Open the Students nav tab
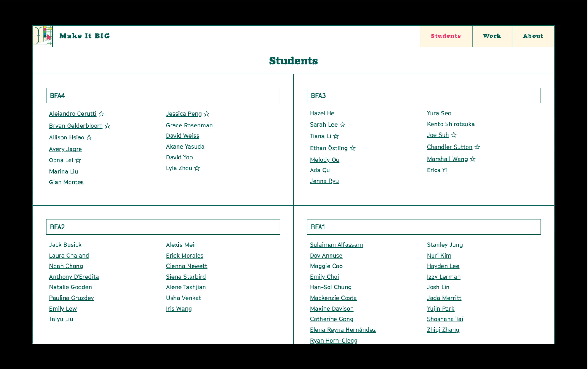The height and width of the screenshot is (369, 588). point(446,36)
